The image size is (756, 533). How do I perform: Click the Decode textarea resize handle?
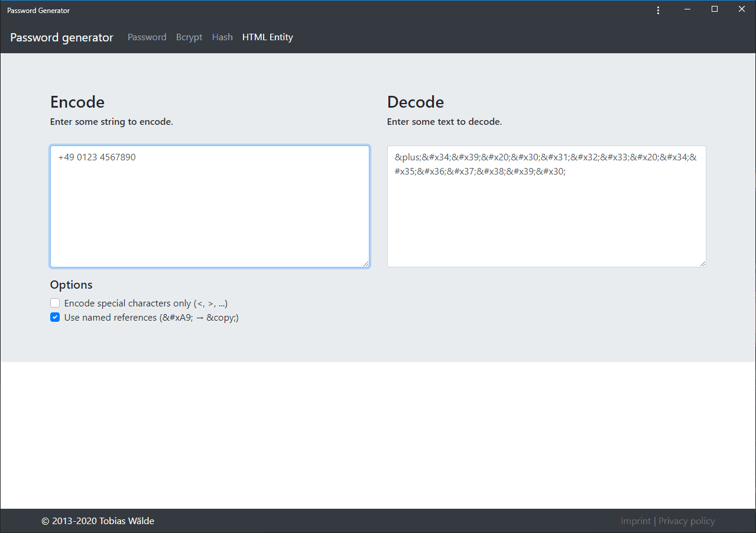coord(702,263)
